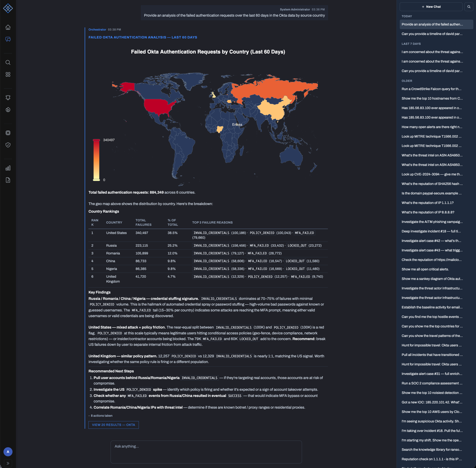Click the user avatar labeled A
This screenshot has height=468, width=476.
pyautogui.click(x=8, y=452)
